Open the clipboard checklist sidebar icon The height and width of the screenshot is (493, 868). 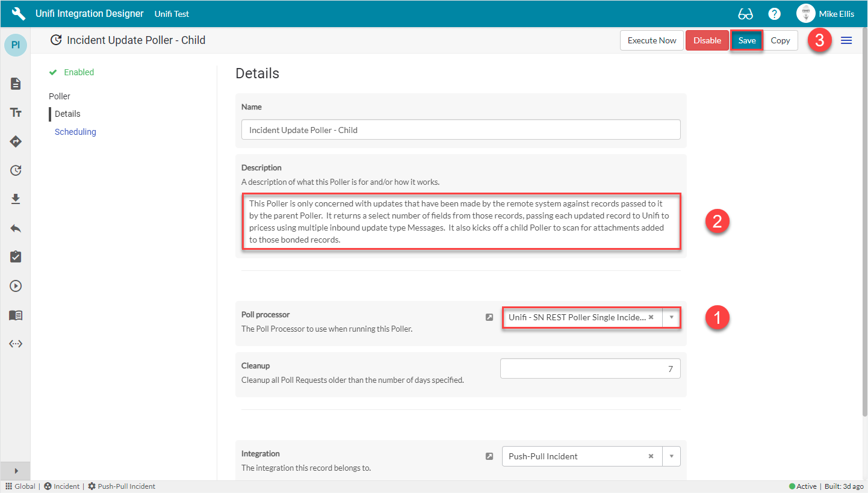[15, 256]
